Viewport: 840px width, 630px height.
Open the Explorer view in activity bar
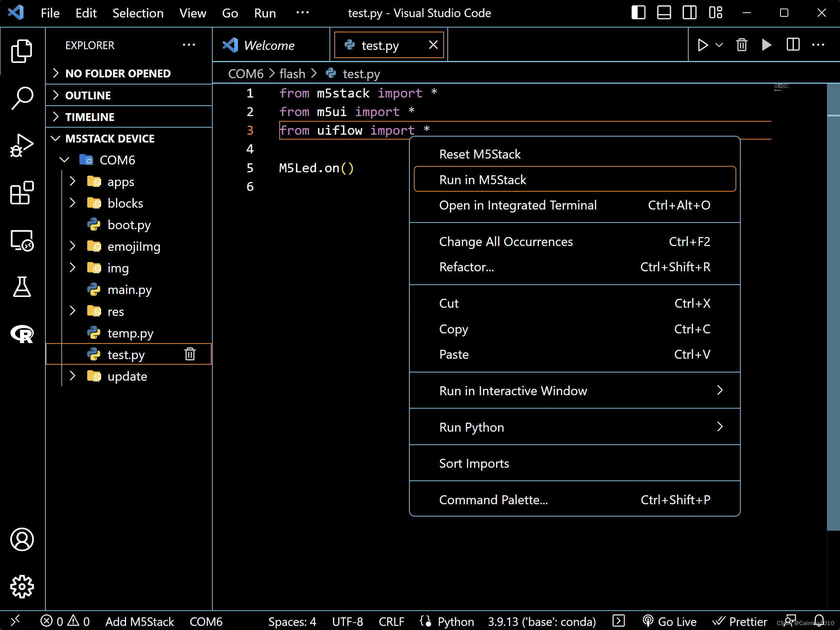[x=22, y=51]
